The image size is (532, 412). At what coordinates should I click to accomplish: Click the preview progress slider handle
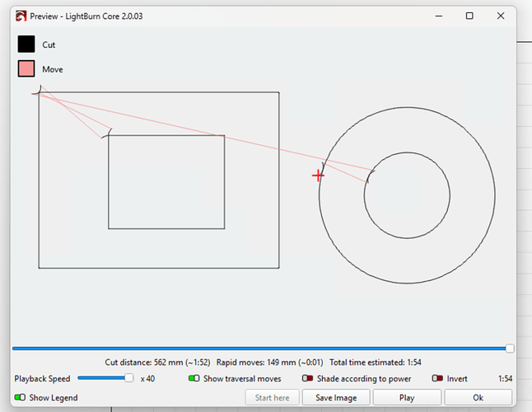point(510,349)
